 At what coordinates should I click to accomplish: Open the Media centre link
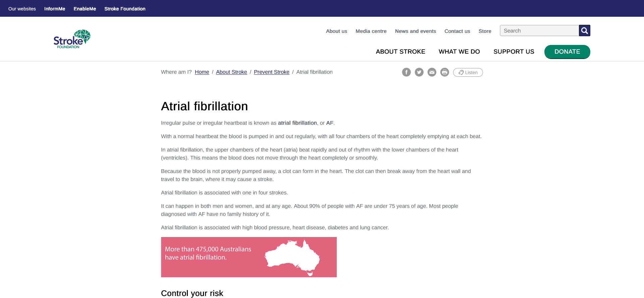371,31
